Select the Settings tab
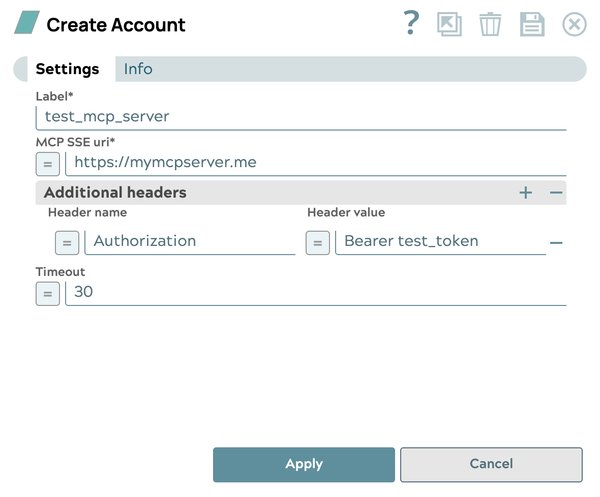Screen dimensions: 600x497 [67, 69]
